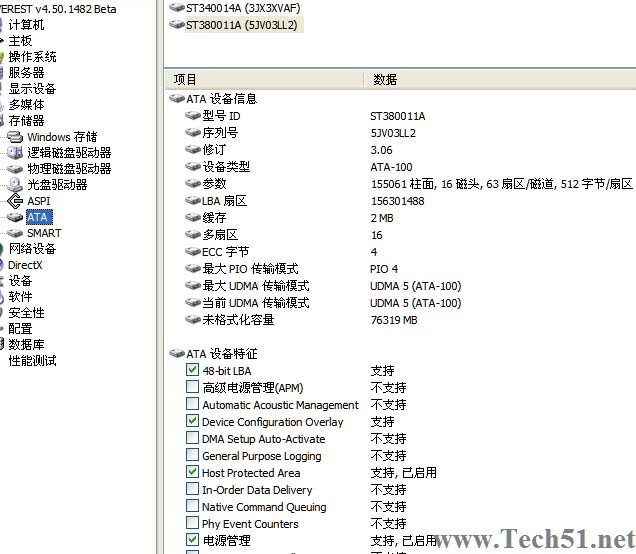The height and width of the screenshot is (554, 636).
Task: Select the ST340014A (3JX3XVAF) drive
Action: 243,8
